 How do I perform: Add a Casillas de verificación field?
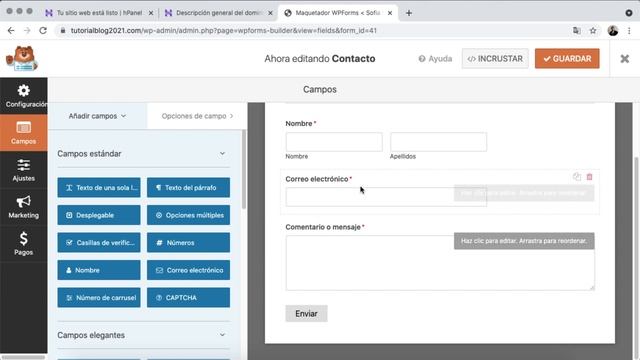point(99,242)
